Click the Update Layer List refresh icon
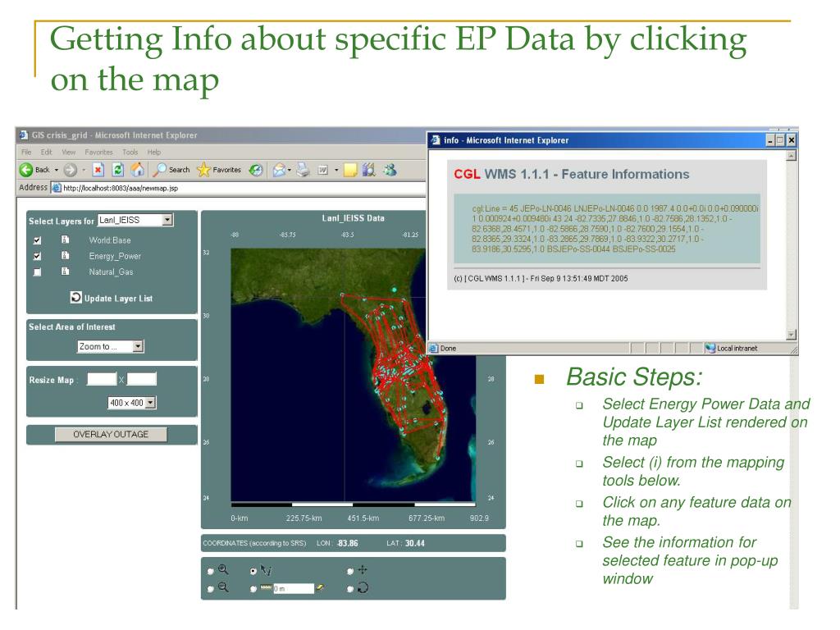The width and height of the screenshot is (840, 630). click(76, 297)
